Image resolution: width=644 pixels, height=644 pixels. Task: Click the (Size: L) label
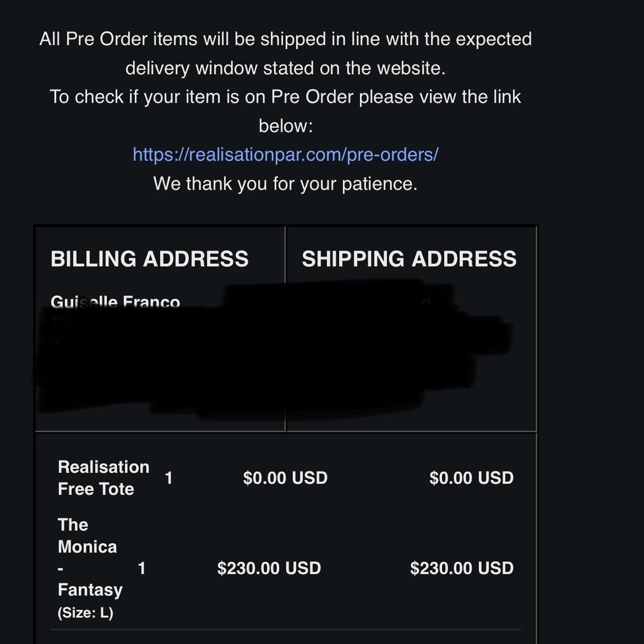[86, 613]
